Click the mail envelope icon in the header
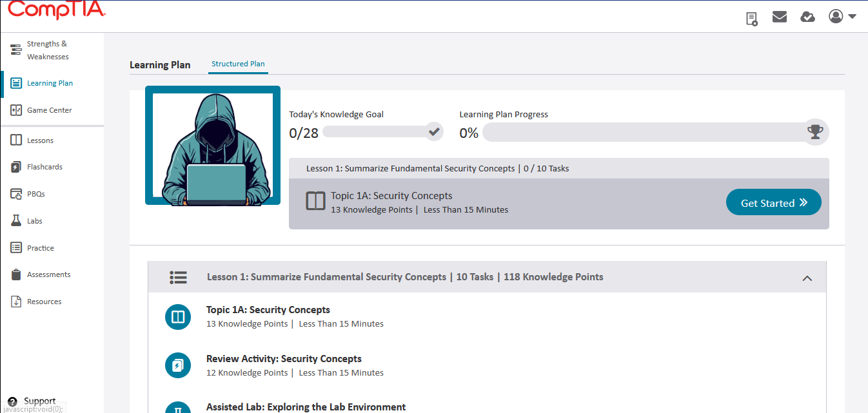The width and height of the screenshot is (868, 413). 779,17
